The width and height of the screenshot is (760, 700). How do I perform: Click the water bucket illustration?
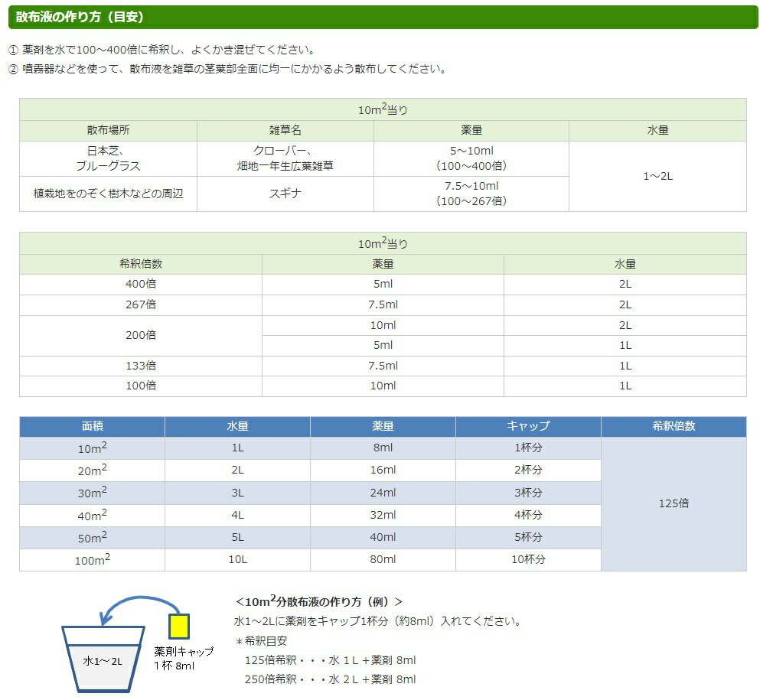coord(103,656)
